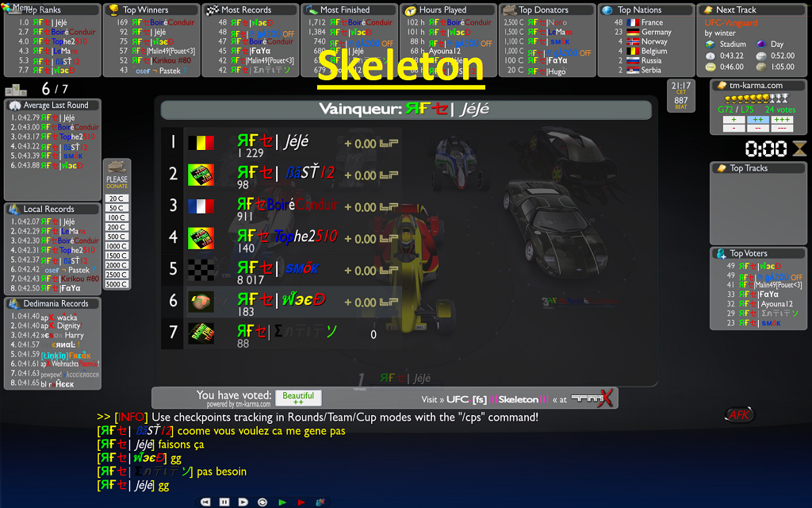This screenshot has width=812, height=508.
Task: Donate 20 C
Action: 117,198
